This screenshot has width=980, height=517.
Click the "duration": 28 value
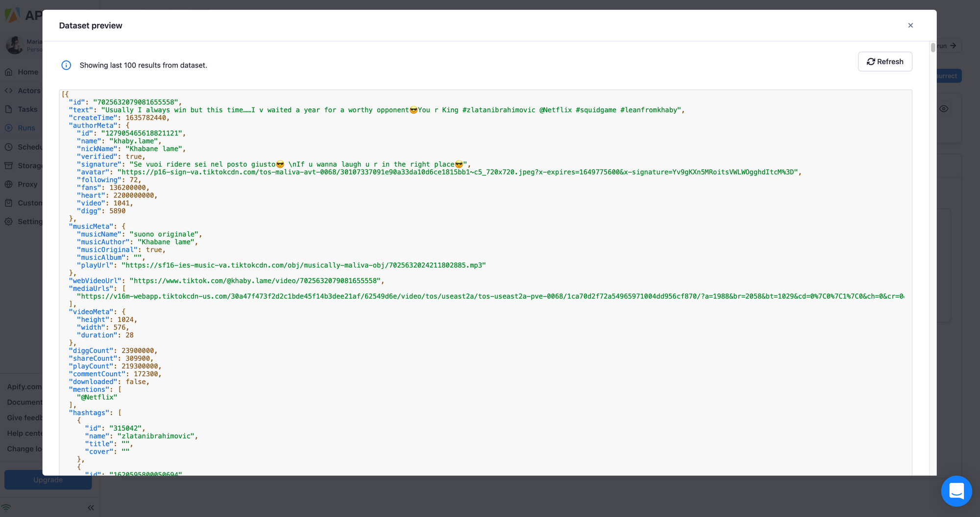click(129, 335)
